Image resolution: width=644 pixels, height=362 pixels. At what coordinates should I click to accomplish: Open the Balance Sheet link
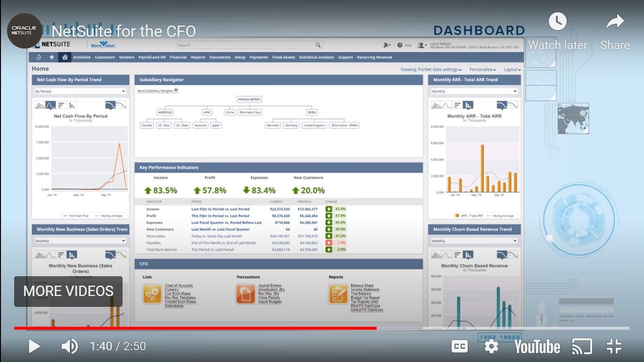[x=362, y=286]
